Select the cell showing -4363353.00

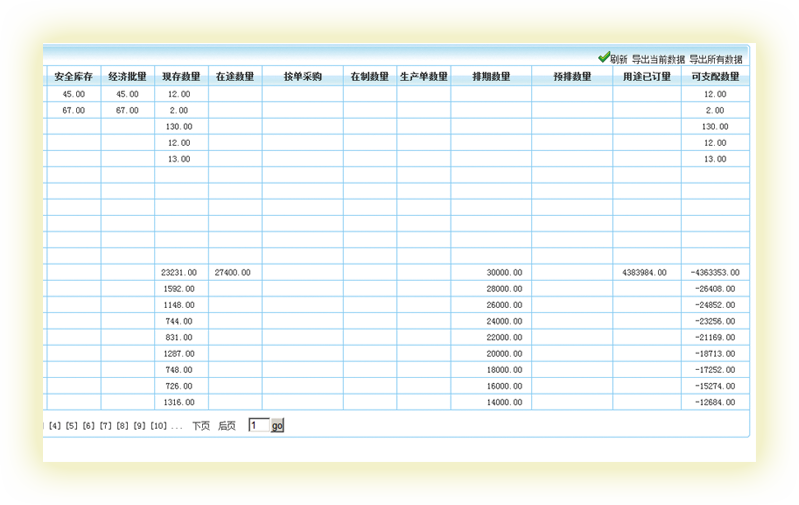tap(715, 272)
